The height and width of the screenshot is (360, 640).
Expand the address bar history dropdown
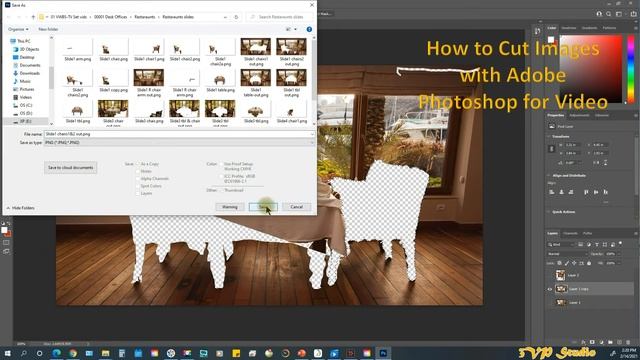tap(225, 17)
